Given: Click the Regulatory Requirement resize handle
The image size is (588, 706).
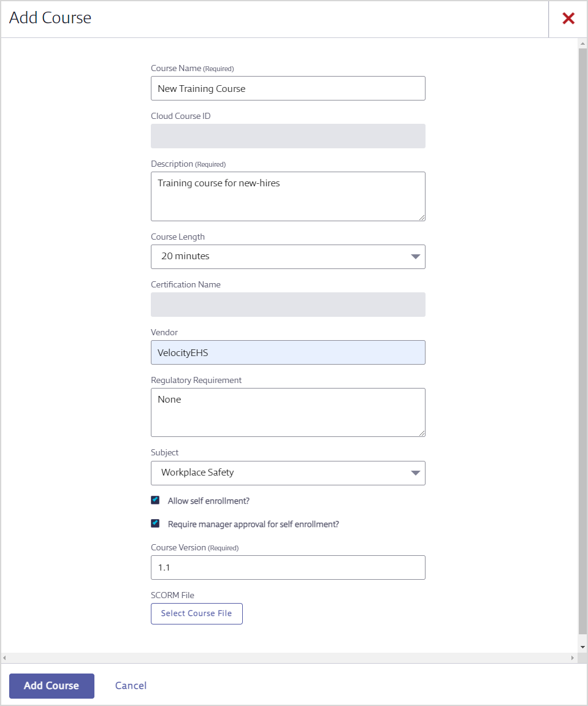Looking at the screenshot, I should tap(422, 433).
